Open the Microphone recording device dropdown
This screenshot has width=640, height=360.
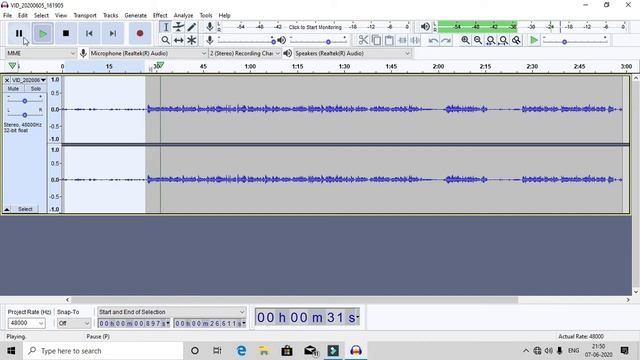pyautogui.click(x=148, y=53)
